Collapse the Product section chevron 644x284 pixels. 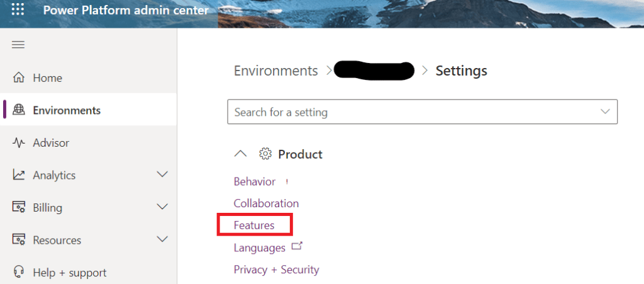(x=240, y=154)
